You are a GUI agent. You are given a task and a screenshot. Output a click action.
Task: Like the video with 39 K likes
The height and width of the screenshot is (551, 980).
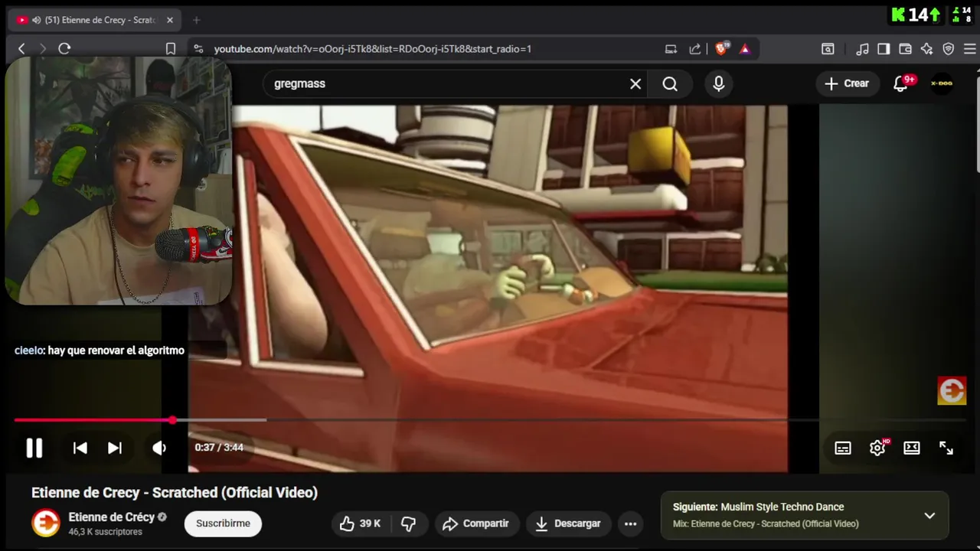pos(360,523)
